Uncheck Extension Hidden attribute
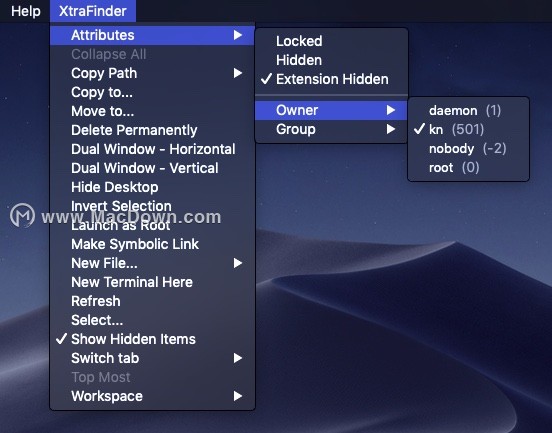 [331, 79]
